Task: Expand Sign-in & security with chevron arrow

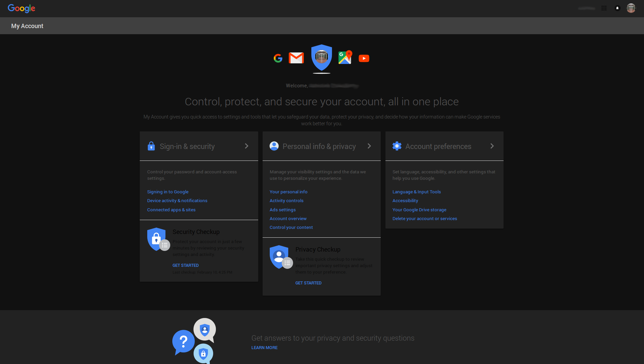Action: click(x=247, y=146)
